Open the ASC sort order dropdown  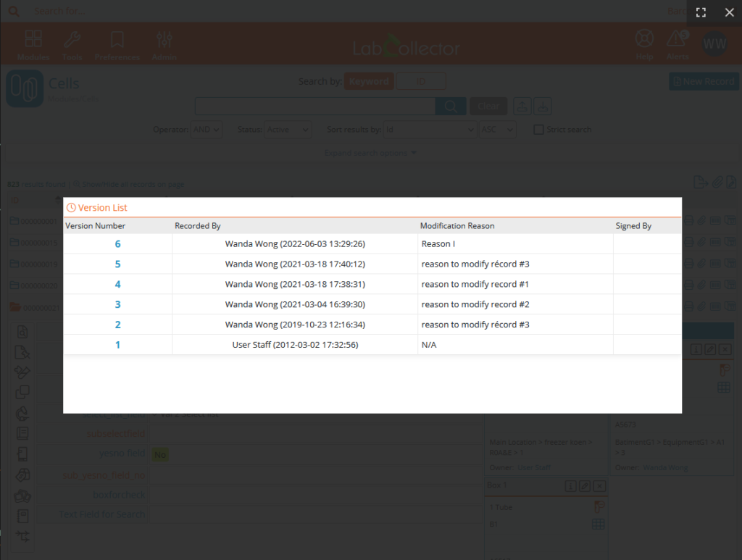coord(497,130)
